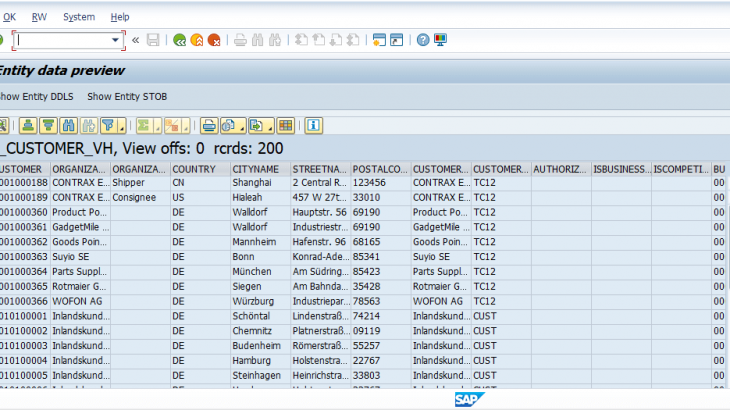Click the postal code '78563' cell
The image size is (730, 410).
click(381, 301)
